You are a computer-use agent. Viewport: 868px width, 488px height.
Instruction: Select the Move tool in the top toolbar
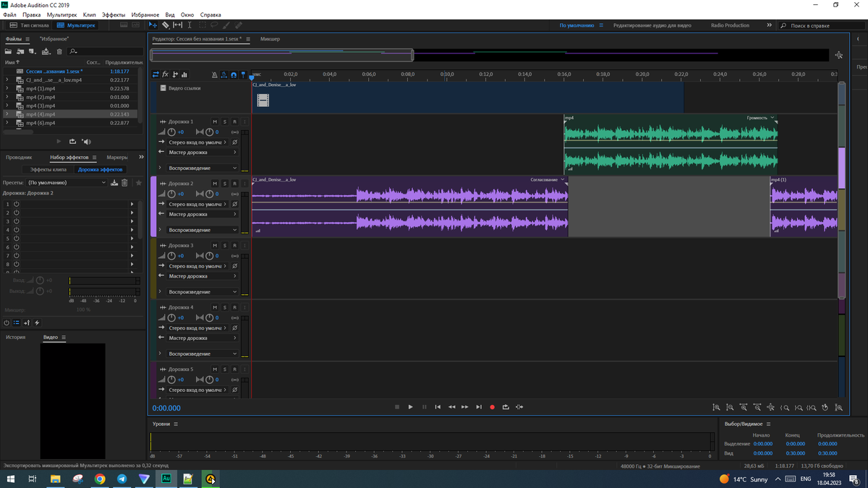153,25
